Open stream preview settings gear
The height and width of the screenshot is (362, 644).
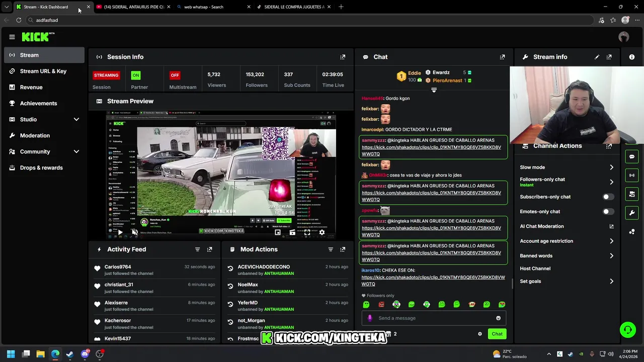pos(322,232)
